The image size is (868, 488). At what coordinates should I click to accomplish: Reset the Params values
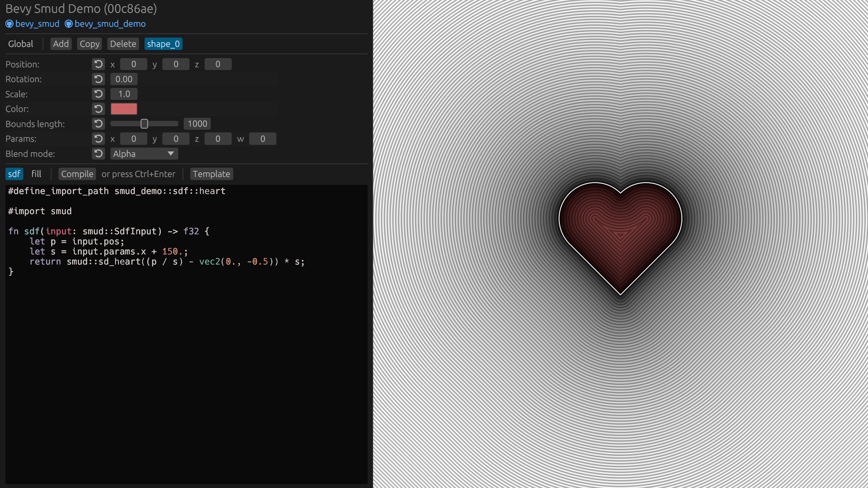coord(98,139)
